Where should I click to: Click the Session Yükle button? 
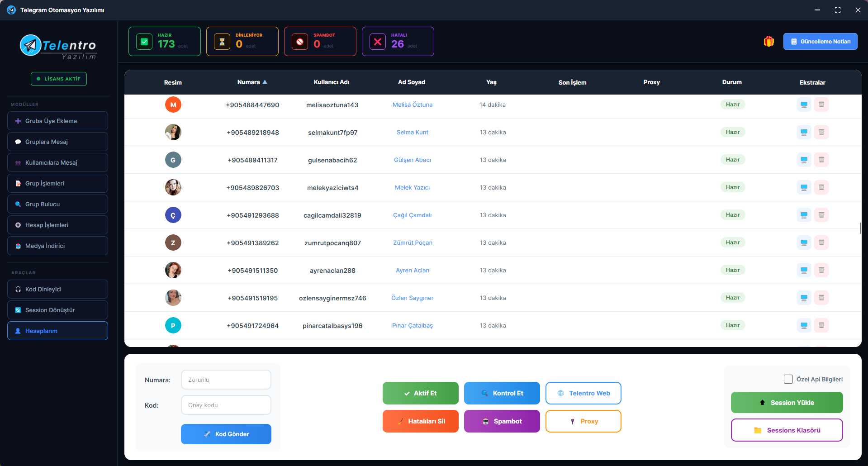click(787, 403)
